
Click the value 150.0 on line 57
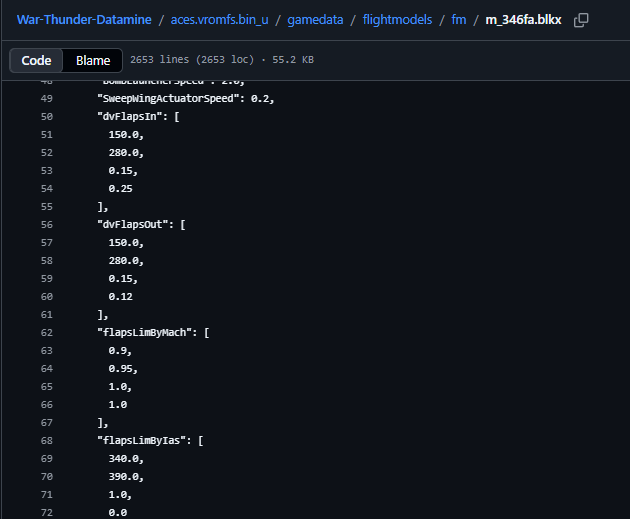point(123,243)
